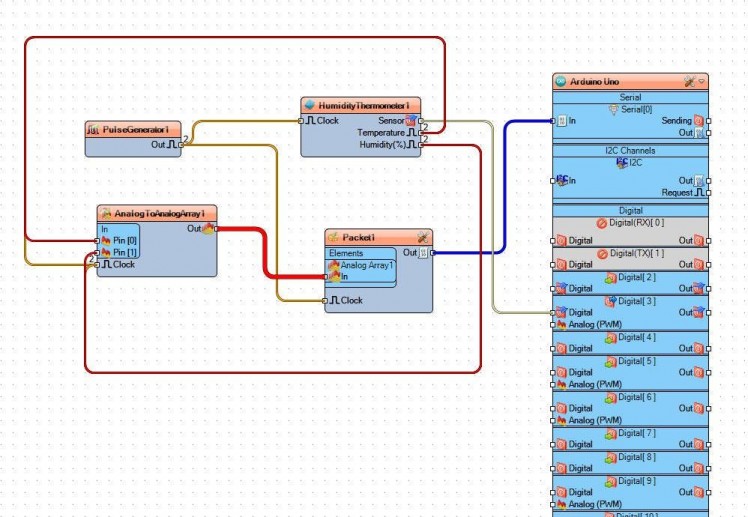Screen dimensions: 748x517
Task: Select the PulseGenerator1 component icon
Action: [93, 130]
